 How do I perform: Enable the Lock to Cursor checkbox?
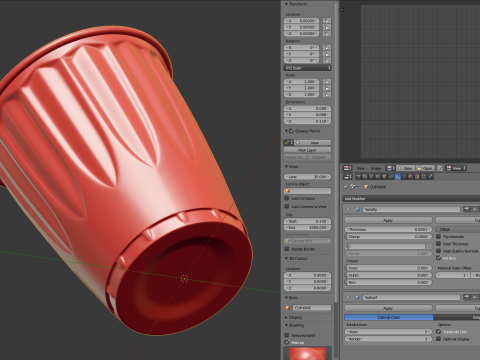pos(287,198)
